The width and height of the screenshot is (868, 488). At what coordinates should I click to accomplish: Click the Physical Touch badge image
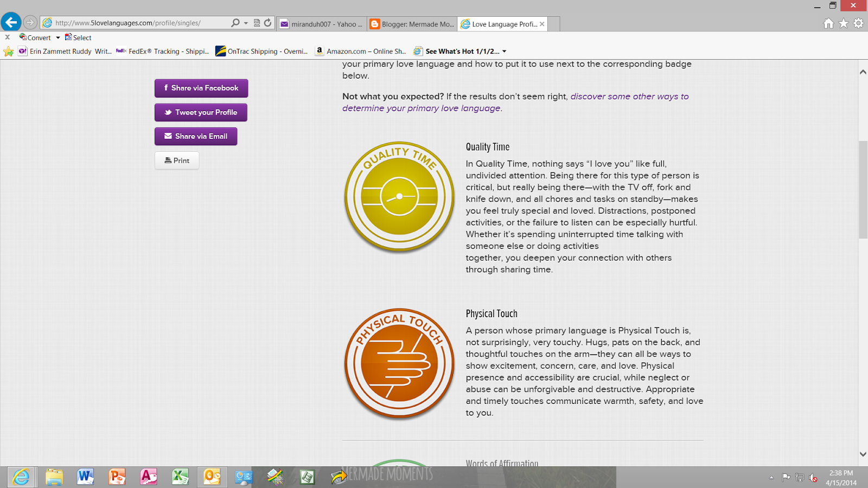(399, 364)
